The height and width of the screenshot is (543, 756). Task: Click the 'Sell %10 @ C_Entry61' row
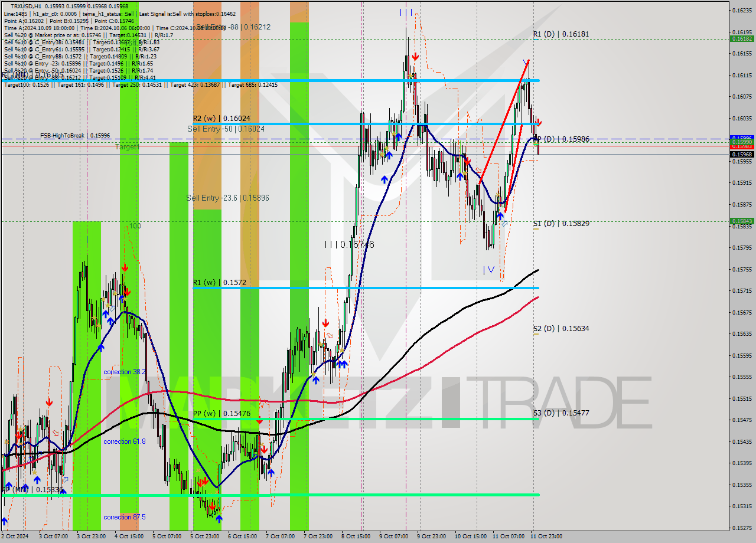click(x=82, y=48)
